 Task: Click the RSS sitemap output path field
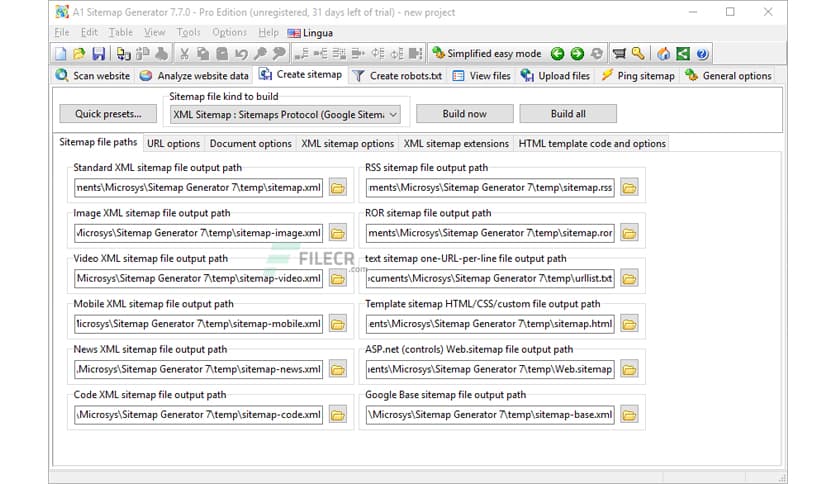(x=490, y=188)
